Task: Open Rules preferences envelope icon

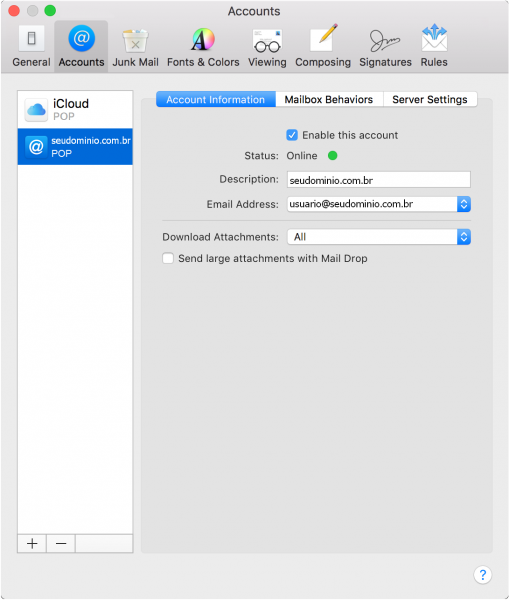Action: [x=434, y=46]
